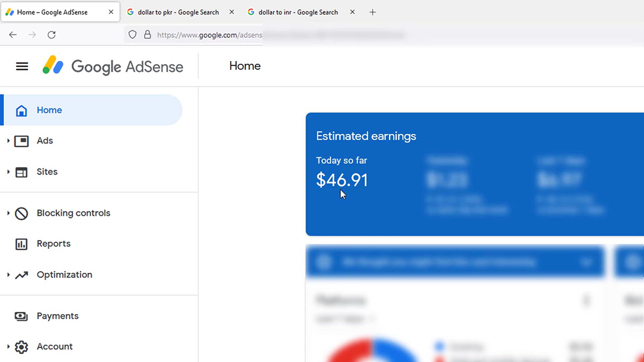Viewport: 644px width, 362px height.
Task: Click the Optimization trend icon
Action: tap(21, 275)
